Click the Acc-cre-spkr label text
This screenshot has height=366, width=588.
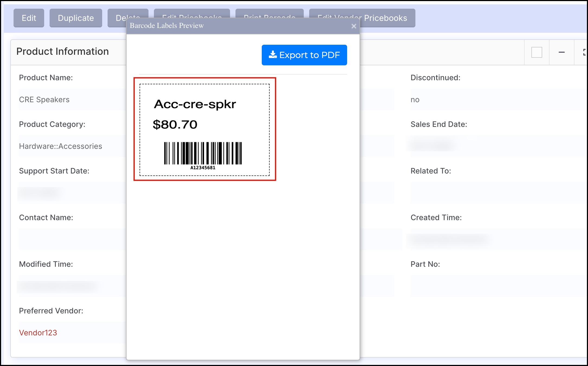(195, 104)
